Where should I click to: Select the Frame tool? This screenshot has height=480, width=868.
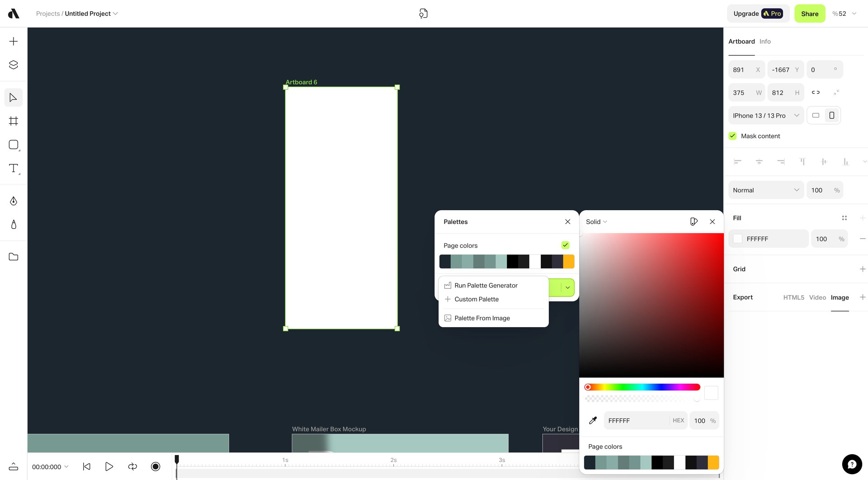14,121
